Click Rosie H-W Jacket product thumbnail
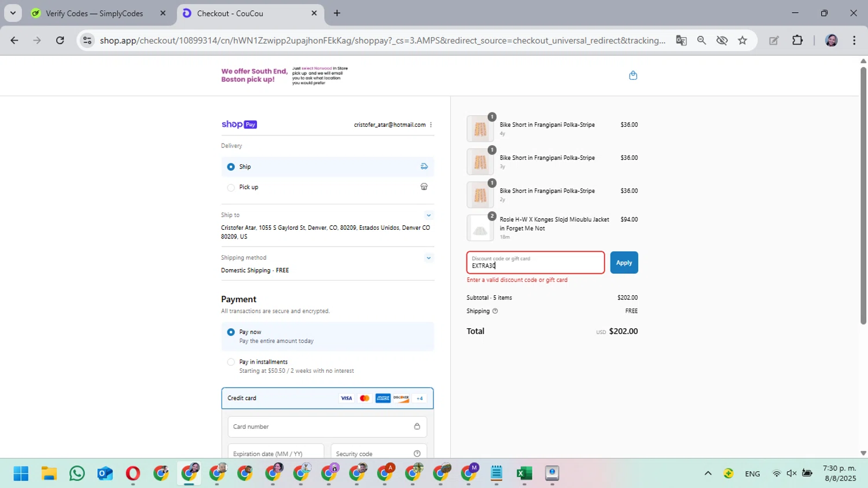 click(480, 228)
